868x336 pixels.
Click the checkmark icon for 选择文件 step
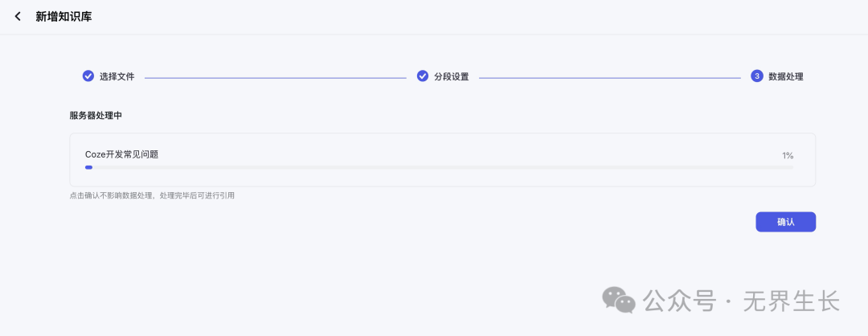tap(88, 76)
